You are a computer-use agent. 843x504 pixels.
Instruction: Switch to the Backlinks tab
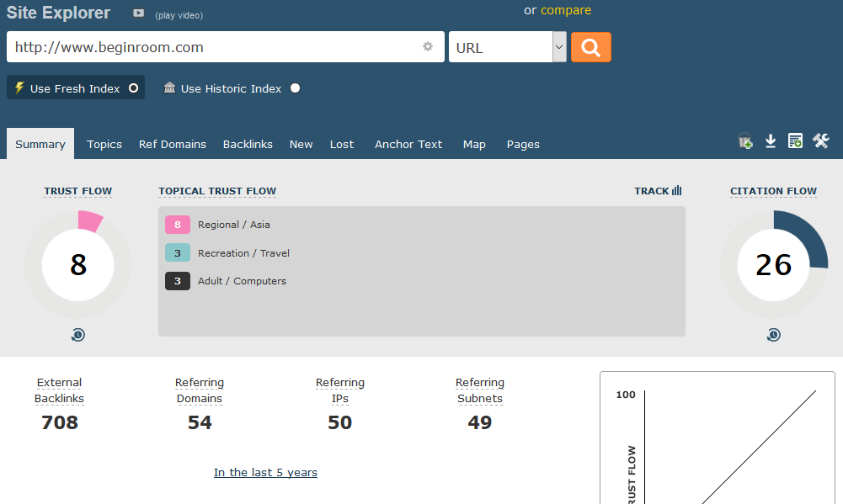tap(248, 144)
